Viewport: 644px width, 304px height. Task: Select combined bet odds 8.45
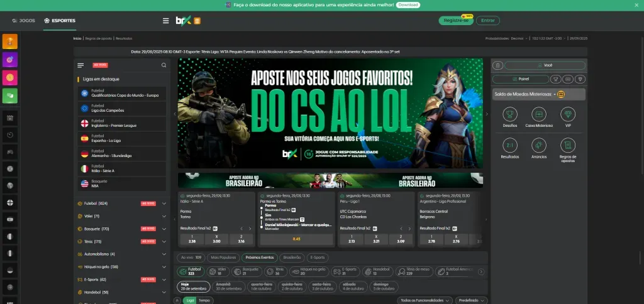(297, 239)
